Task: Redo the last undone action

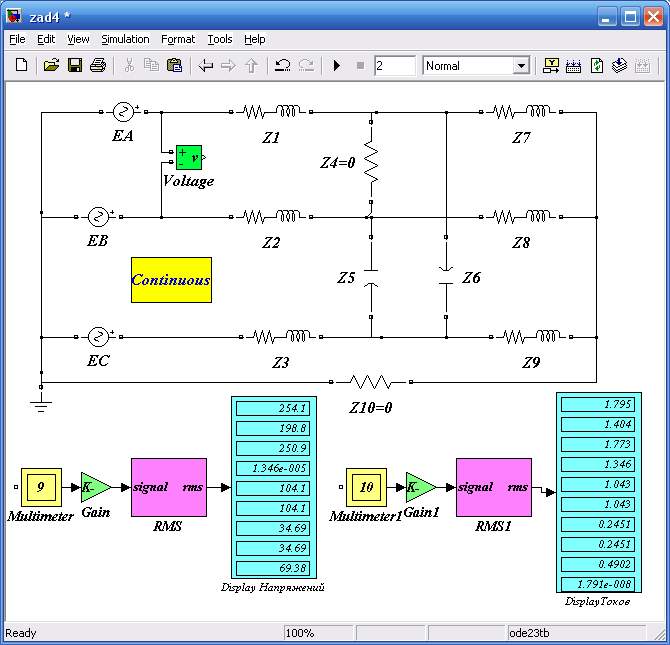Action: [x=306, y=65]
